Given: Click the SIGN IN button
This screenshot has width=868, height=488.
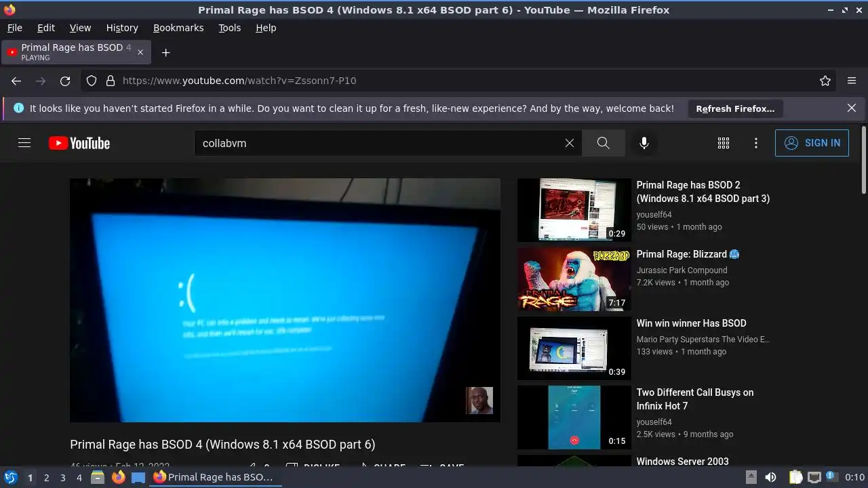Looking at the screenshot, I should pos(812,143).
